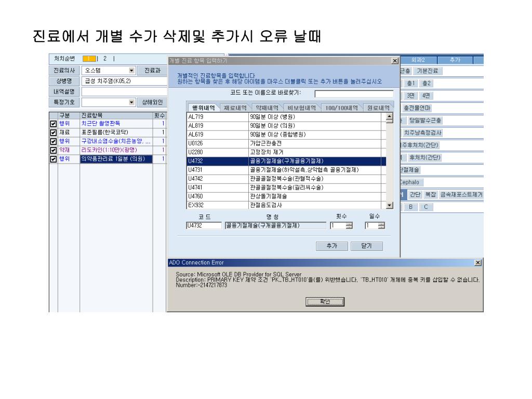Open the 추가 tab in background window

[x=455, y=60]
